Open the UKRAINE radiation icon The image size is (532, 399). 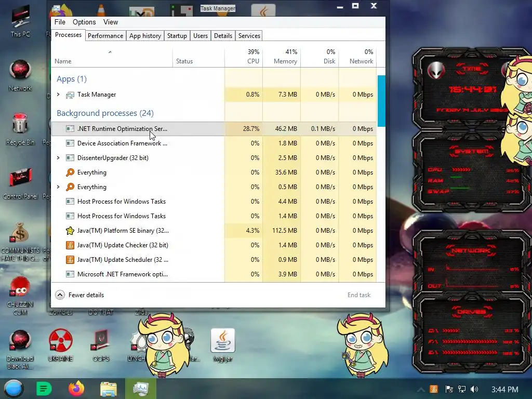click(60, 345)
